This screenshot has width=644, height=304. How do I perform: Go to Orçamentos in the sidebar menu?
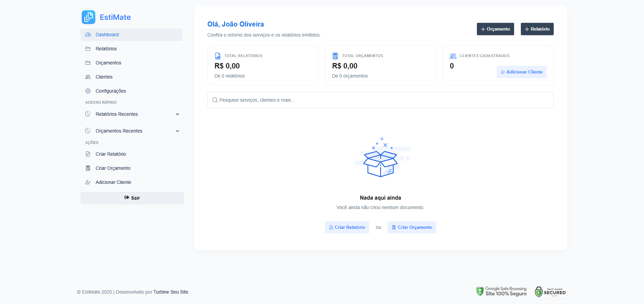pos(108,63)
